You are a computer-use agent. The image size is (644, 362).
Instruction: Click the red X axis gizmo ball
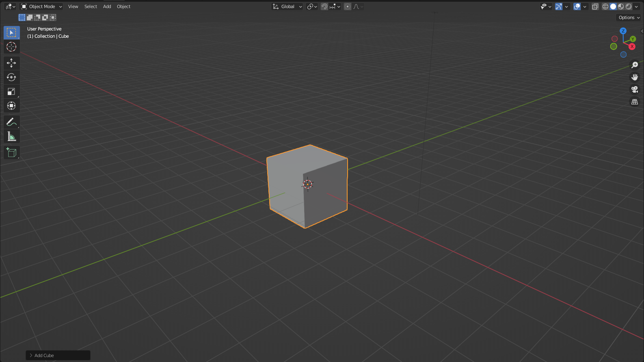click(632, 46)
